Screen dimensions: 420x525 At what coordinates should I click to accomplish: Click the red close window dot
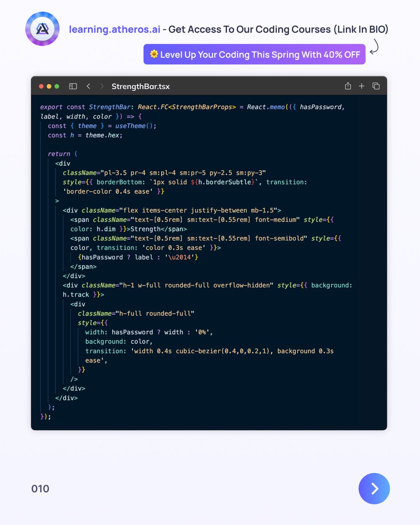pos(42,86)
